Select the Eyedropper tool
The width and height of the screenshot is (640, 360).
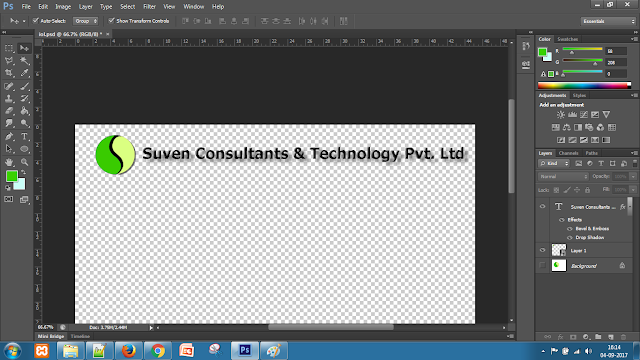click(x=24, y=73)
